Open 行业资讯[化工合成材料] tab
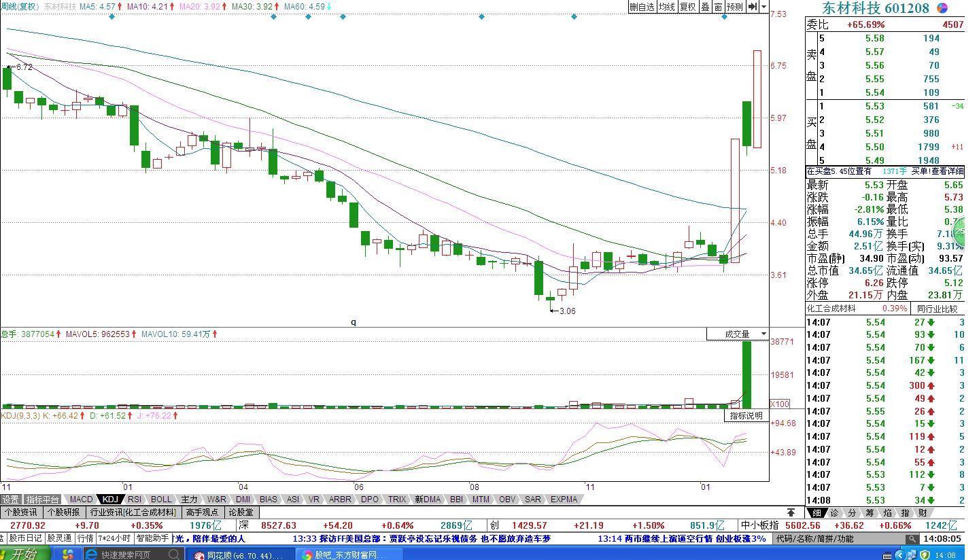The height and width of the screenshot is (560, 979). point(133,512)
